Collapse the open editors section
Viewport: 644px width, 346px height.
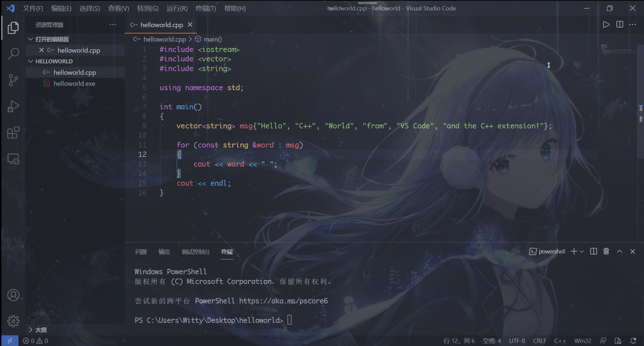point(30,39)
